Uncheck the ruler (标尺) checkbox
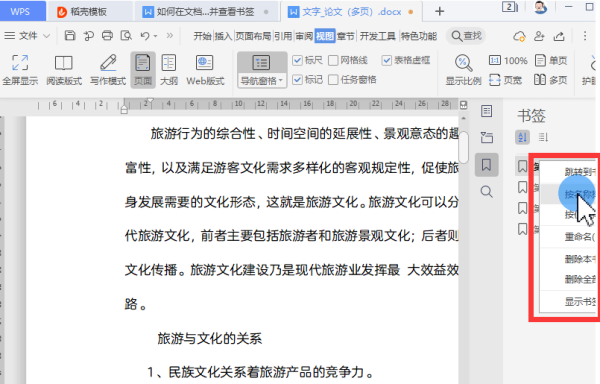 [297, 60]
